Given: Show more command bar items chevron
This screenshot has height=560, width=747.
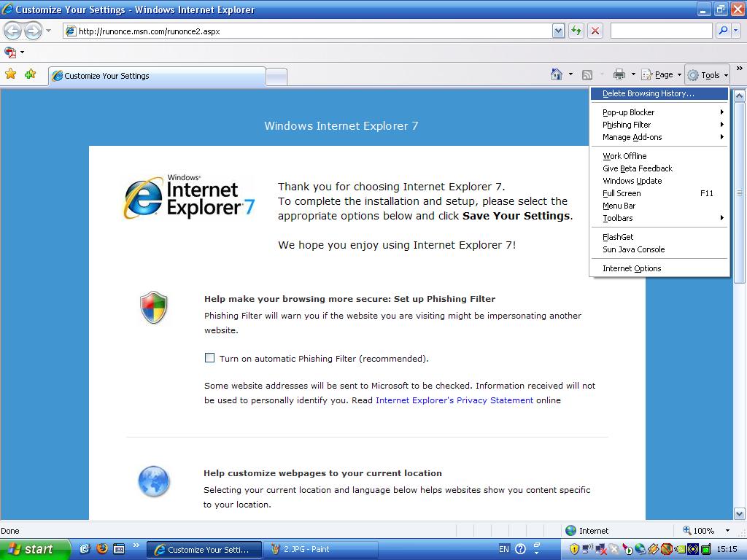Looking at the screenshot, I should 740,69.
